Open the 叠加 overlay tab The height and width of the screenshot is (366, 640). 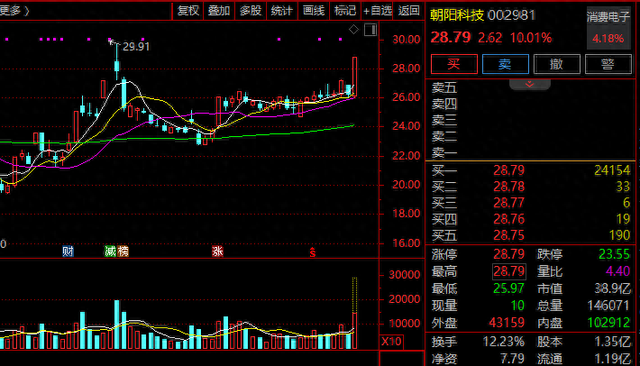(219, 11)
